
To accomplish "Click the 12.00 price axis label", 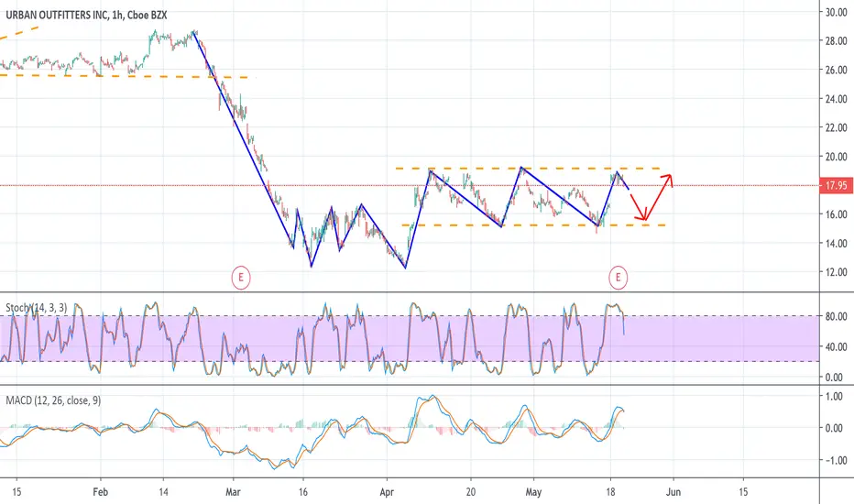I will point(836,272).
